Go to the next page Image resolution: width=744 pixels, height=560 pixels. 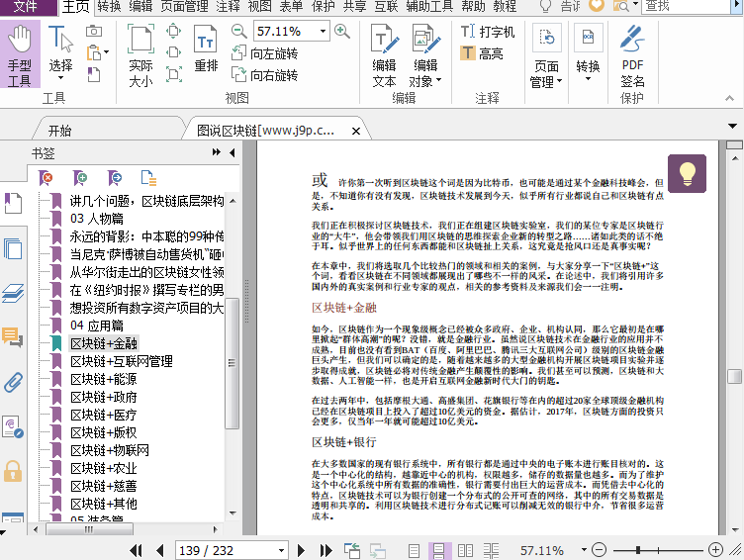[304, 550]
